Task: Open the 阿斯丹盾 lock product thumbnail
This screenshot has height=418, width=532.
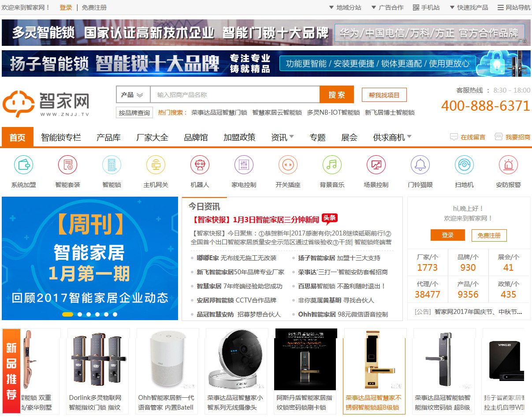Action: 305,359
